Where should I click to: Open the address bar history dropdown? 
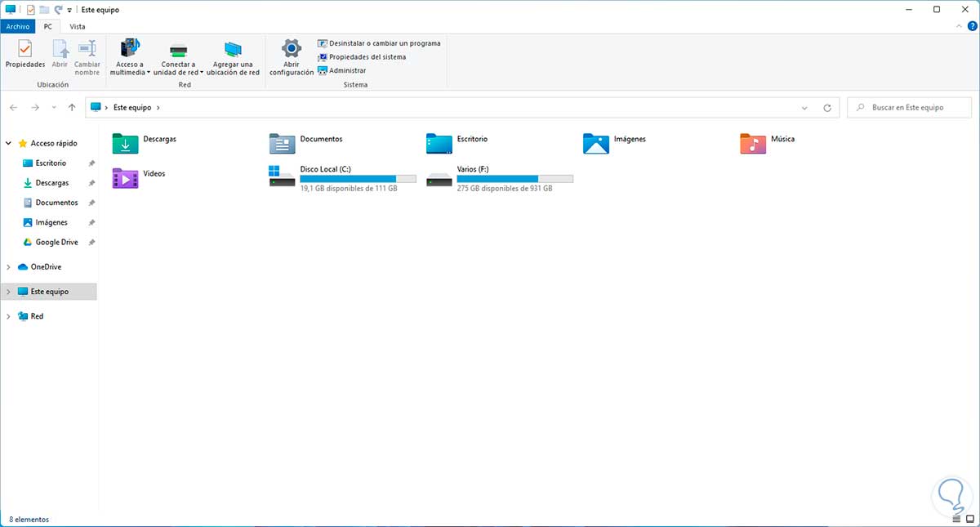pos(804,108)
